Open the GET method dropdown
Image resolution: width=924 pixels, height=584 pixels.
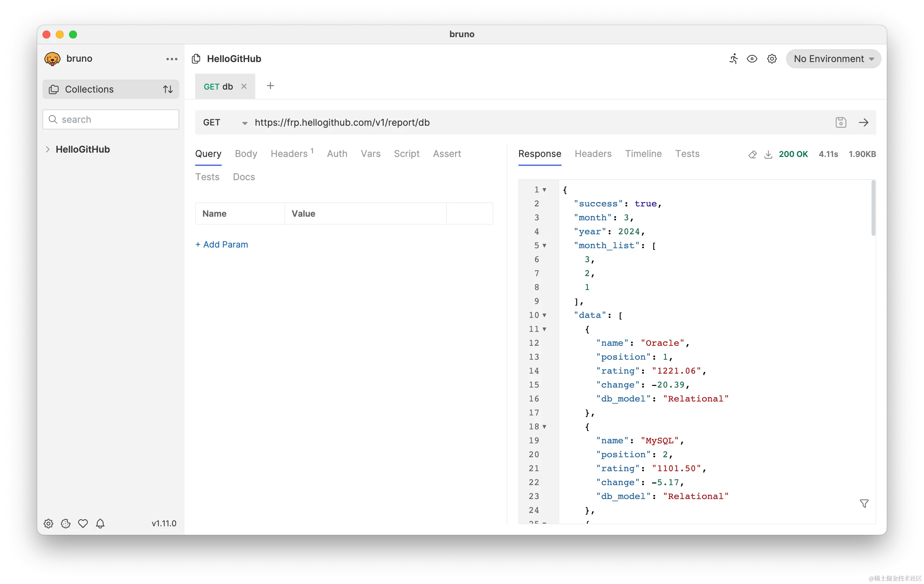click(x=244, y=123)
